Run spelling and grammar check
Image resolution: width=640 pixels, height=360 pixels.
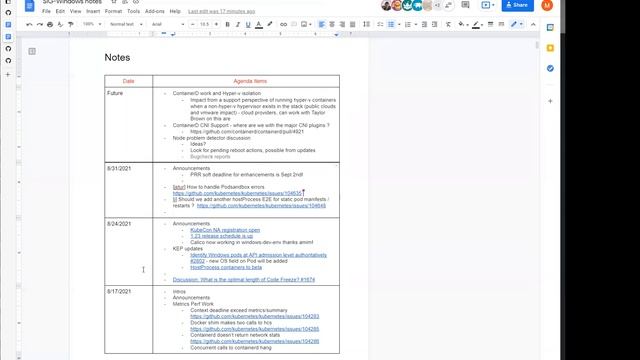pyautogui.click(x=60, y=24)
